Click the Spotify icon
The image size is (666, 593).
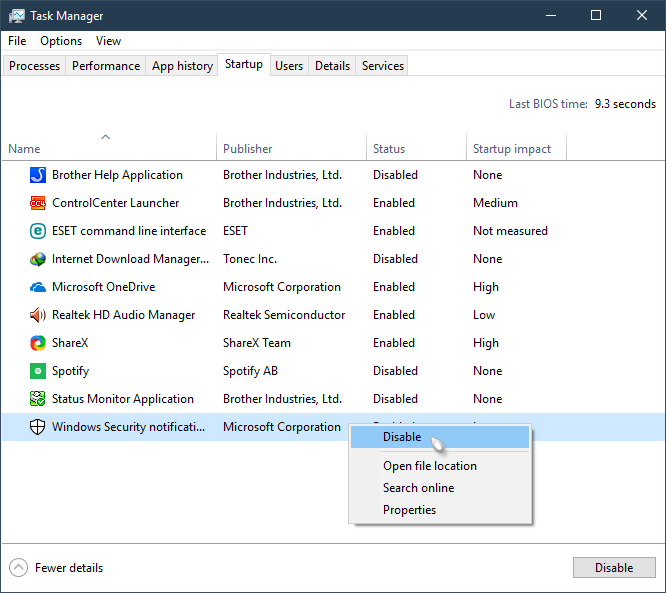38,371
